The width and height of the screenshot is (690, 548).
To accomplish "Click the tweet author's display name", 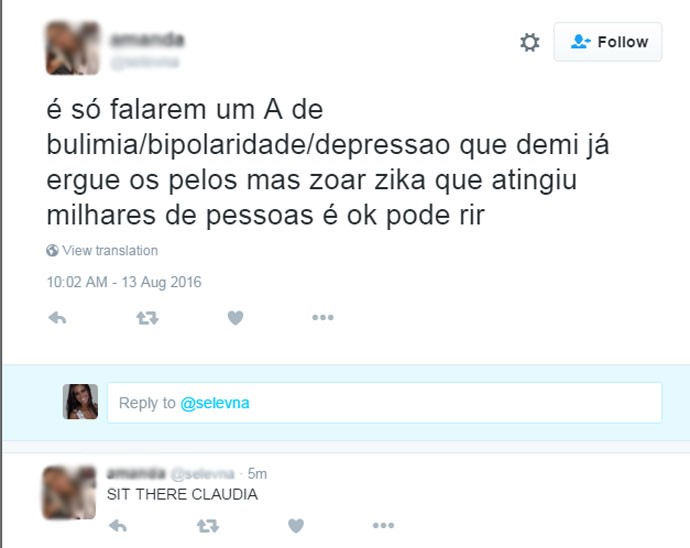I will (147, 40).
